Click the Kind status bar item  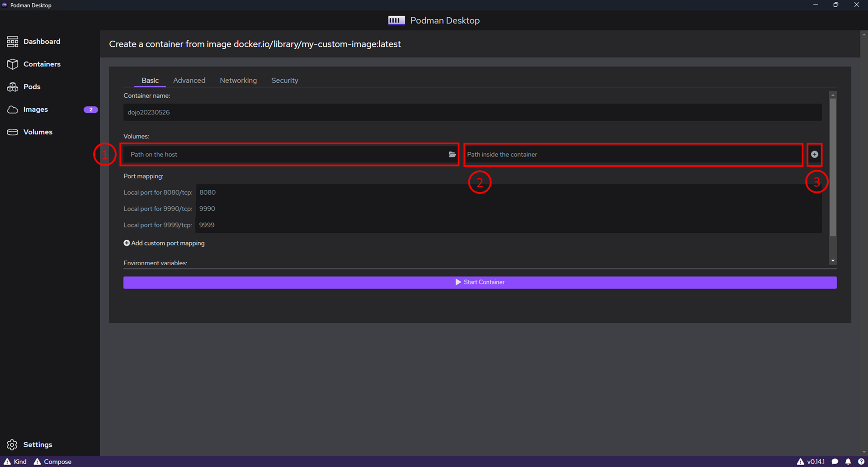pos(15,462)
